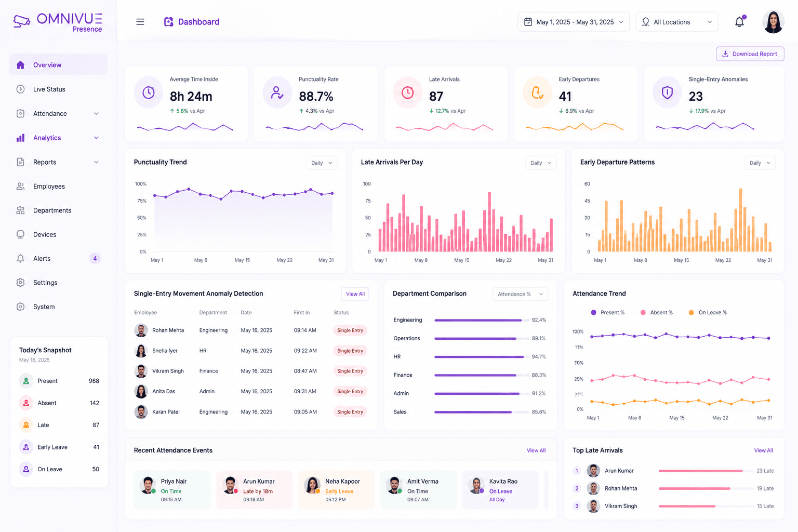This screenshot has height=532, width=798.
Task: Click the user profile avatar
Action: tap(773, 22)
